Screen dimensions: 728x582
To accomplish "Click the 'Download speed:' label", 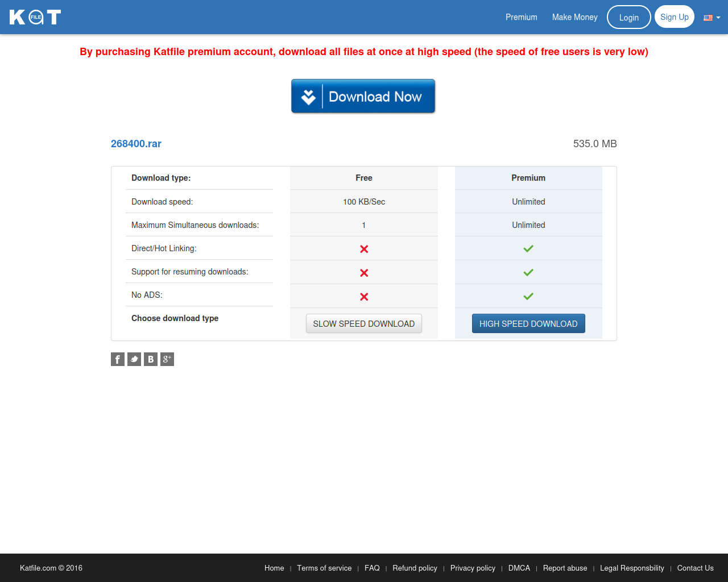I will click(x=162, y=202).
